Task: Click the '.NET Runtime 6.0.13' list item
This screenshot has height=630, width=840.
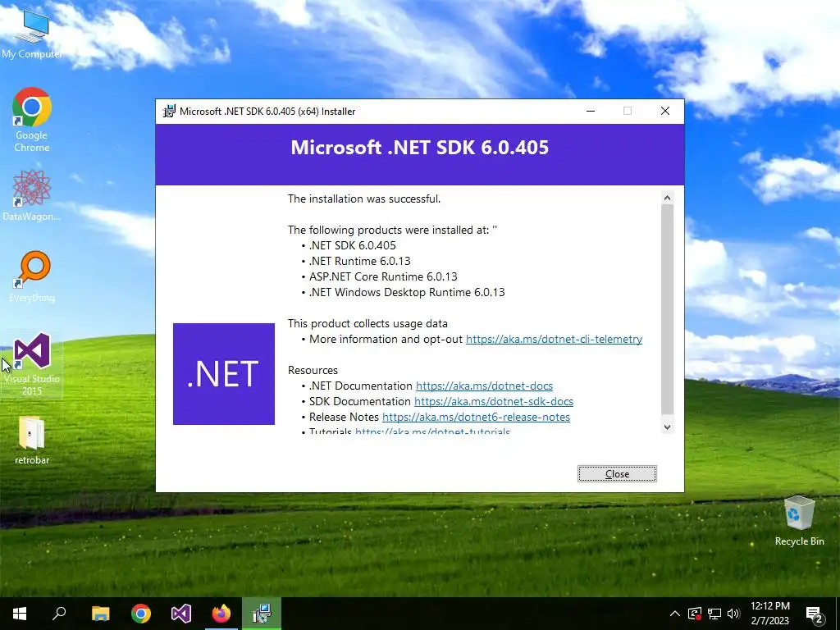Action: click(359, 261)
